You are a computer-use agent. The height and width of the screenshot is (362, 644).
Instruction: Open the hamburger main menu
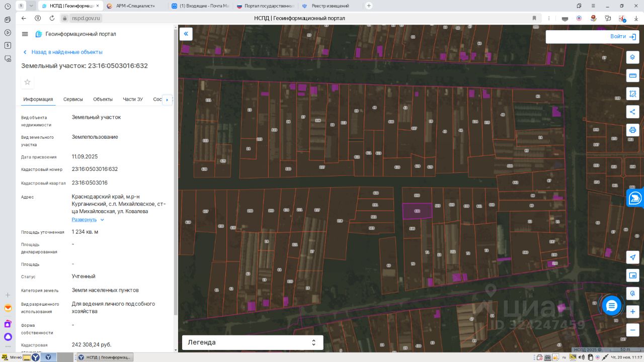(25, 34)
